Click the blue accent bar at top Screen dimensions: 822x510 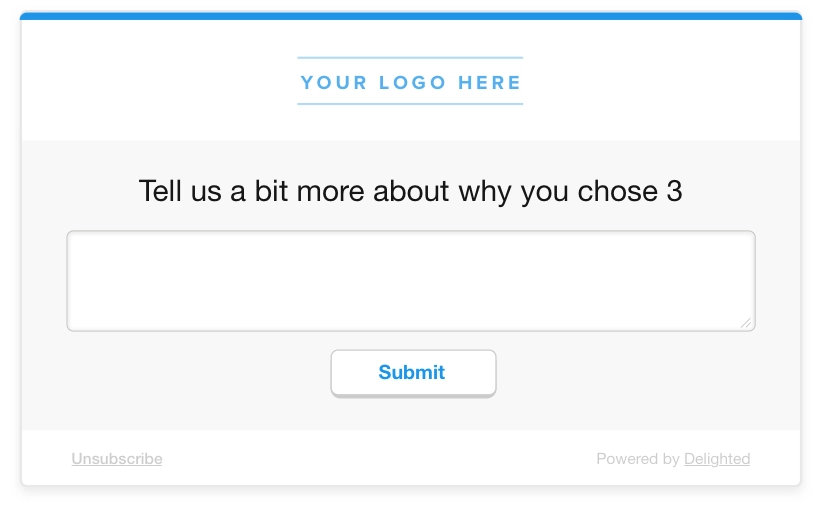coord(410,16)
